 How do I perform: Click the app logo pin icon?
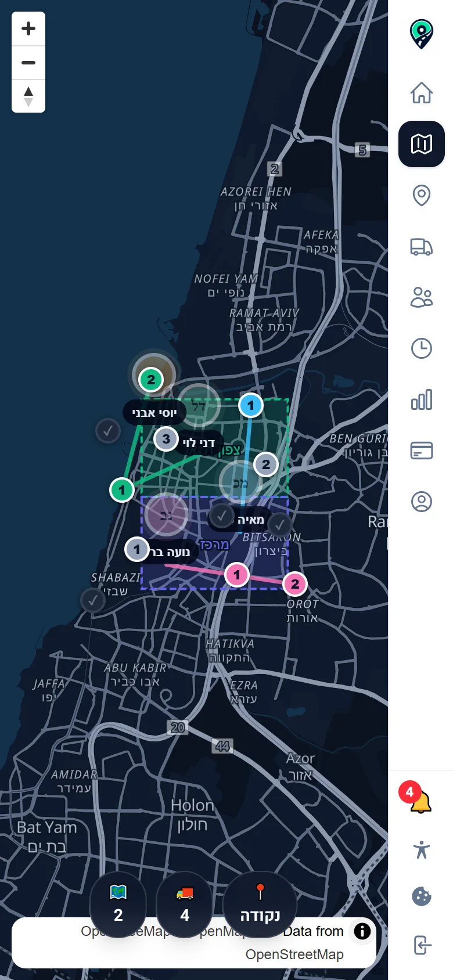422,34
